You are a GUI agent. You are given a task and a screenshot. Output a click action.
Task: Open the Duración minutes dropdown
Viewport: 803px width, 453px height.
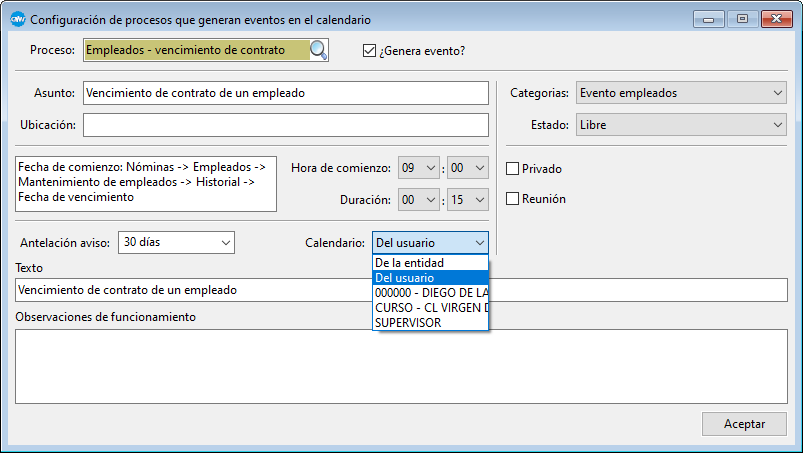468,200
